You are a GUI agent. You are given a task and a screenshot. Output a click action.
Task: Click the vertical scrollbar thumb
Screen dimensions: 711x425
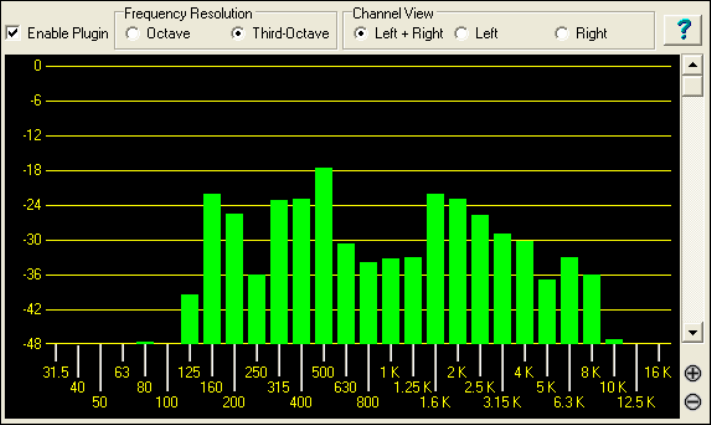(x=692, y=86)
